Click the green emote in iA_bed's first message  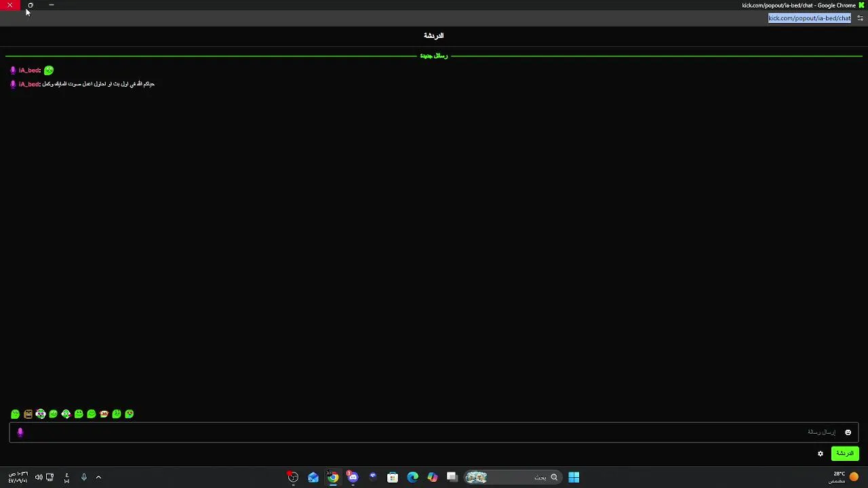coord(49,70)
